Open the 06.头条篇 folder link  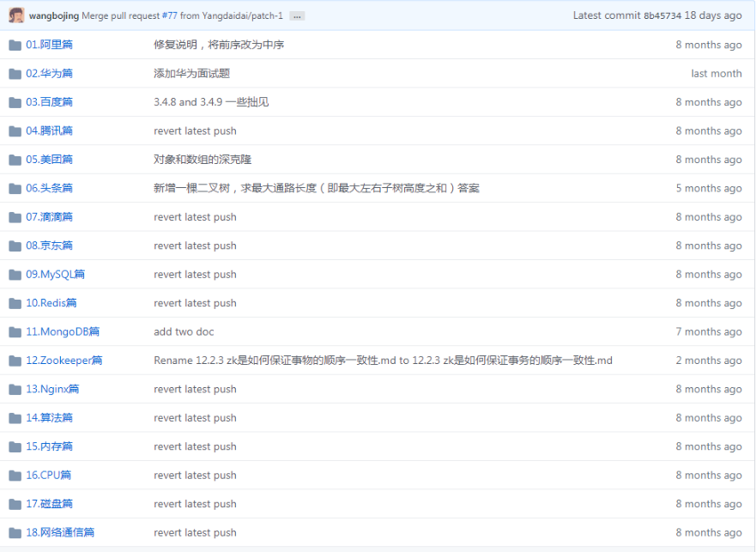(x=49, y=188)
